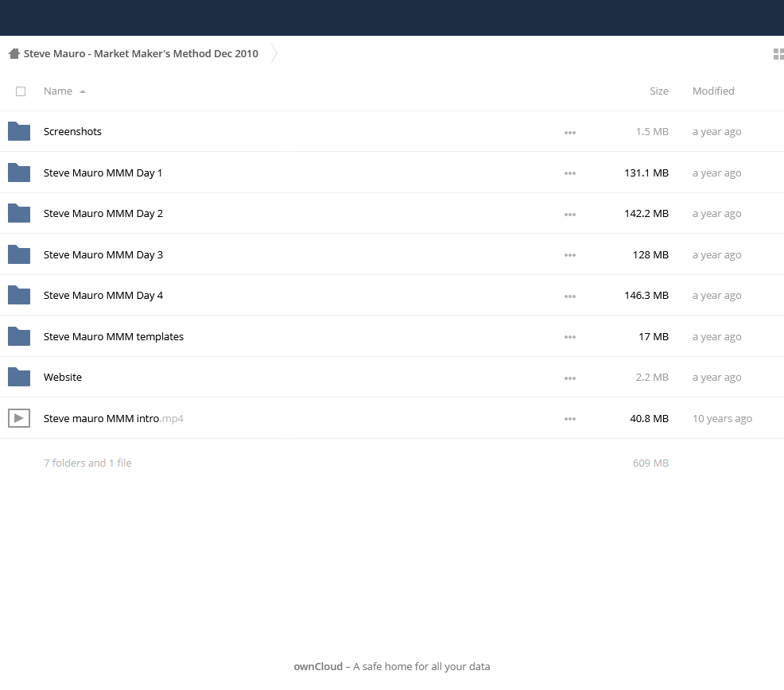Open the three-dots menu for Website
784x690 pixels.
point(570,378)
